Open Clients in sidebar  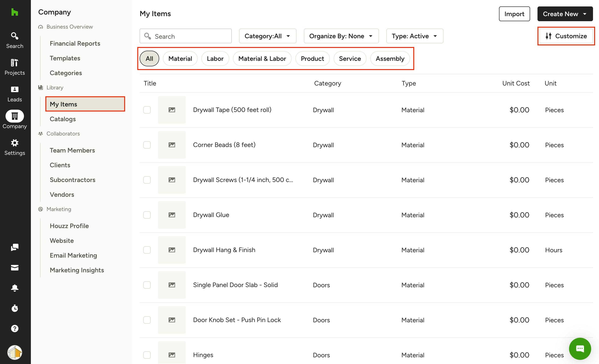click(60, 165)
